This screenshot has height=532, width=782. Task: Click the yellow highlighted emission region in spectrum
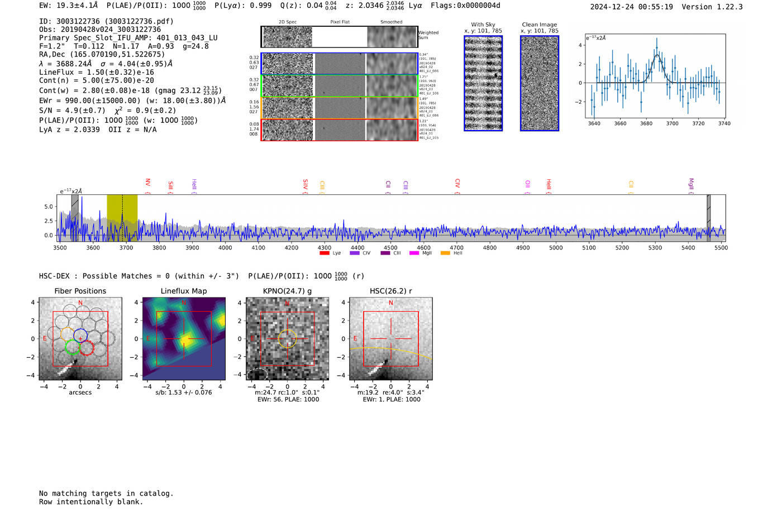(x=122, y=218)
